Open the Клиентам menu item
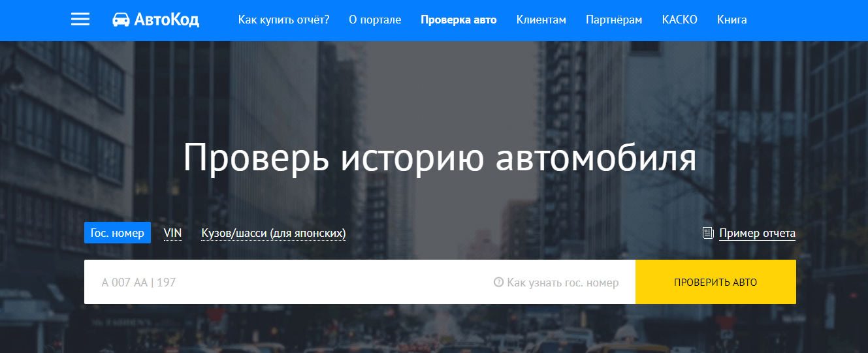Viewport: 868px width, 353px height. point(541,20)
